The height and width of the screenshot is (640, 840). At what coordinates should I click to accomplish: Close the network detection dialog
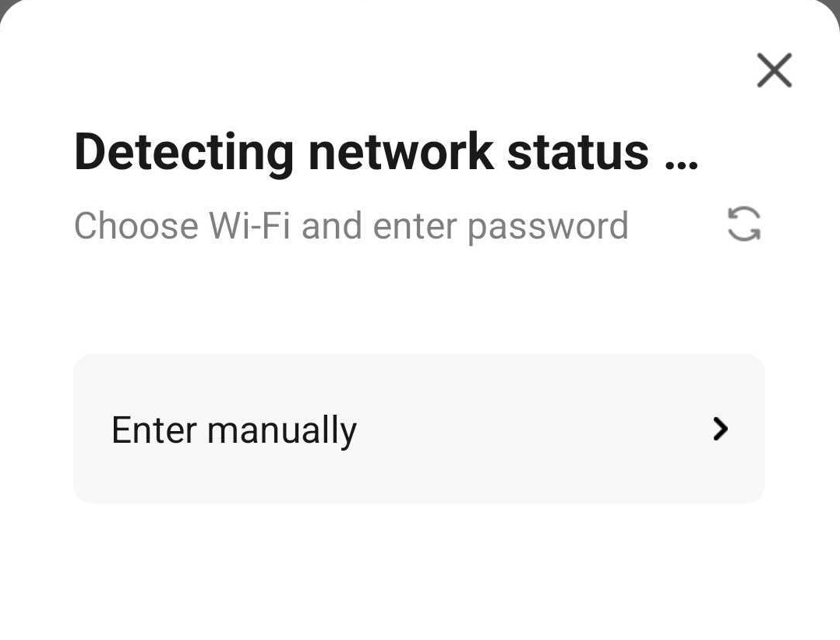[774, 71]
